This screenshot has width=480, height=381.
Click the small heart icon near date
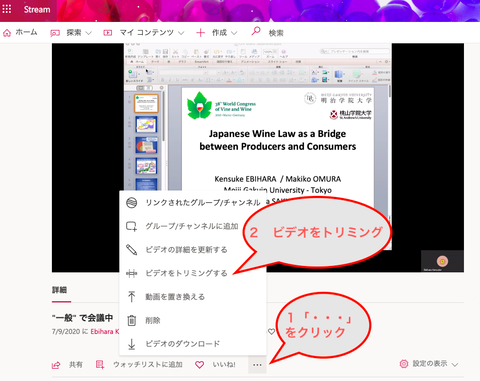(x=272, y=332)
